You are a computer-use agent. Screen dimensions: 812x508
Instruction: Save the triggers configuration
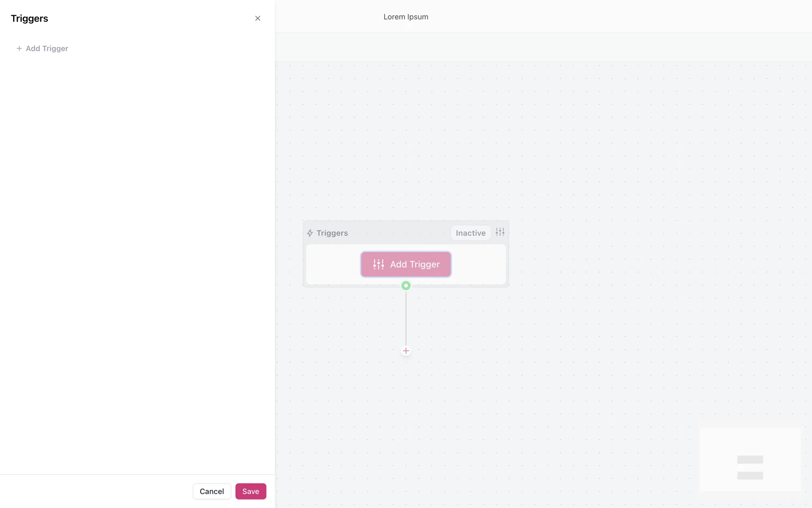point(250,491)
